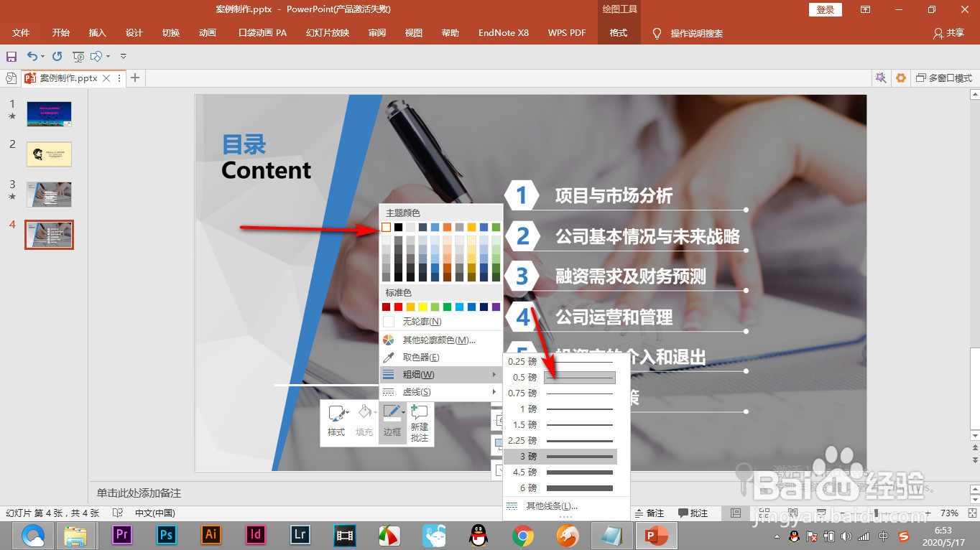The width and height of the screenshot is (980, 550).
Task: Pick the orange theme color swatch
Action: pos(447,227)
